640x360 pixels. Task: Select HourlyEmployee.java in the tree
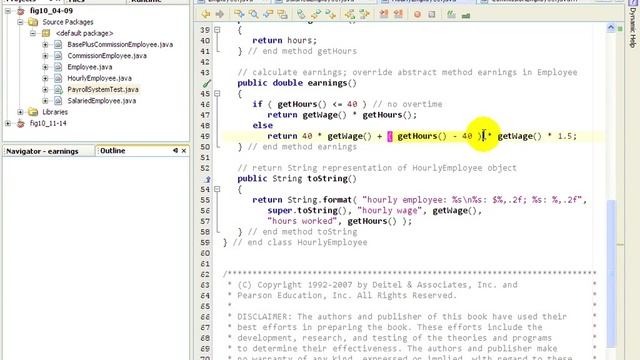pyautogui.click(x=100, y=78)
